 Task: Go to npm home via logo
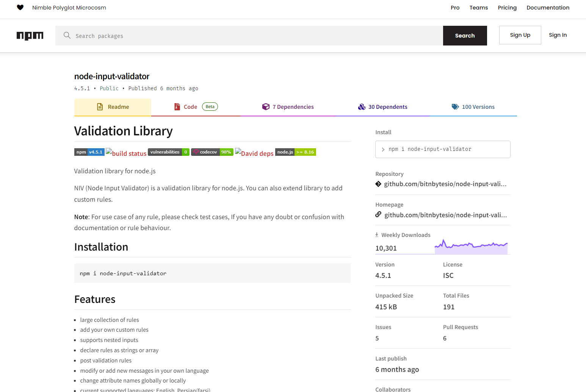[x=30, y=36]
